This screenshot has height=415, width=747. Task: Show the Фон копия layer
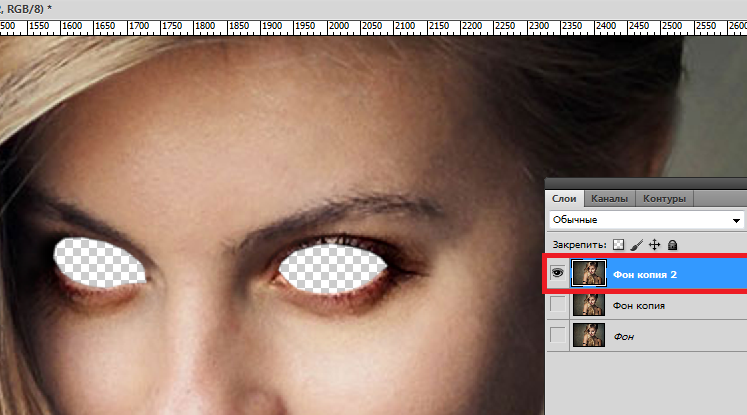point(557,304)
